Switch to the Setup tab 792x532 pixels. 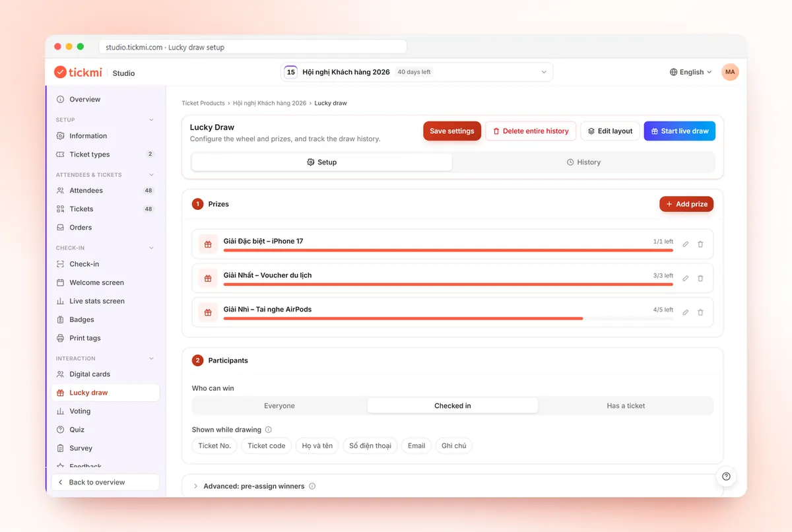point(322,162)
